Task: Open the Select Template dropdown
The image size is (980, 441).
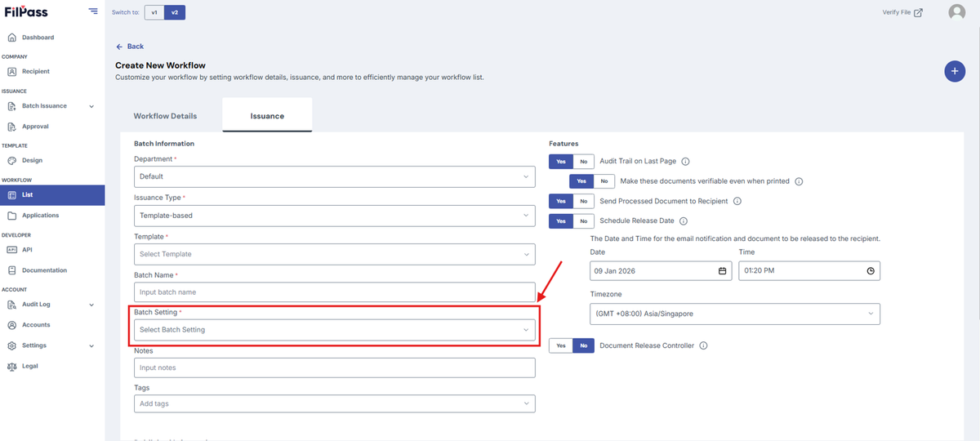Action: [335, 254]
